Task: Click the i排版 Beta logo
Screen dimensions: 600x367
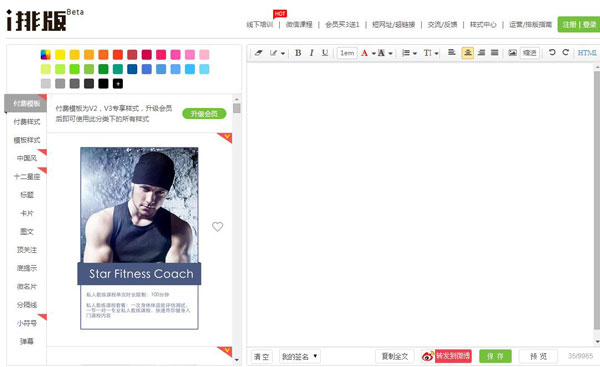Action: pos(45,20)
